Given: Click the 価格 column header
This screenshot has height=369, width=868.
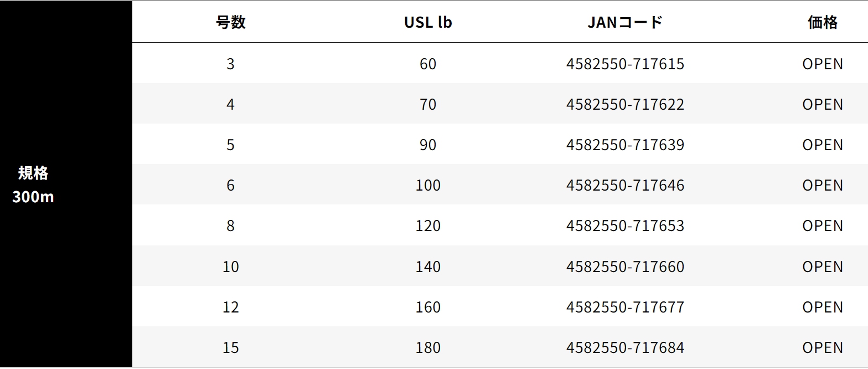Looking at the screenshot, I should coord(823,22).
